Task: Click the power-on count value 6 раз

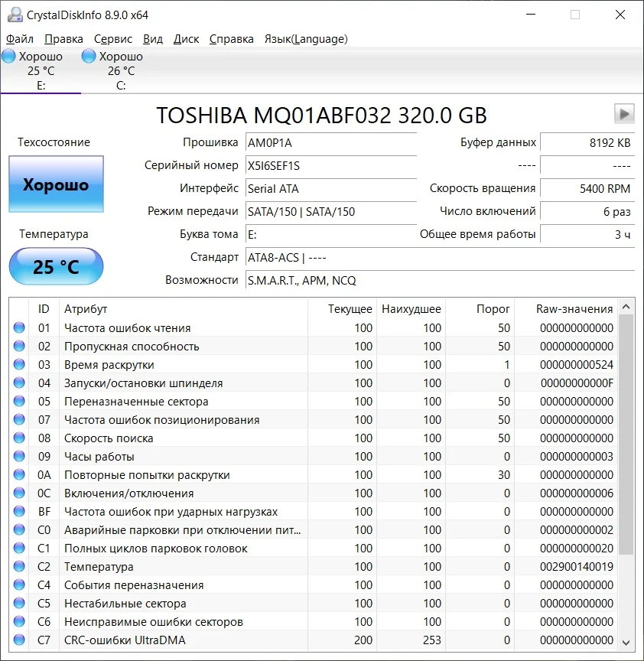Action: tap(587, 211)
